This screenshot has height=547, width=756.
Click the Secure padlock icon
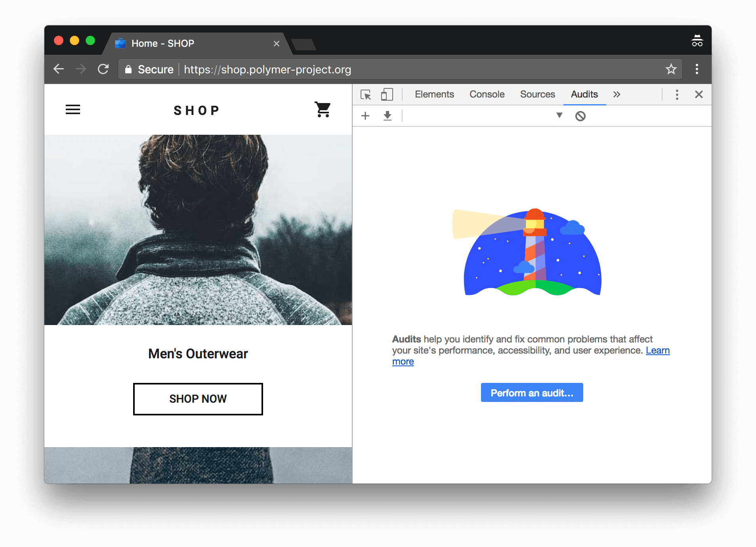point(128,69)
